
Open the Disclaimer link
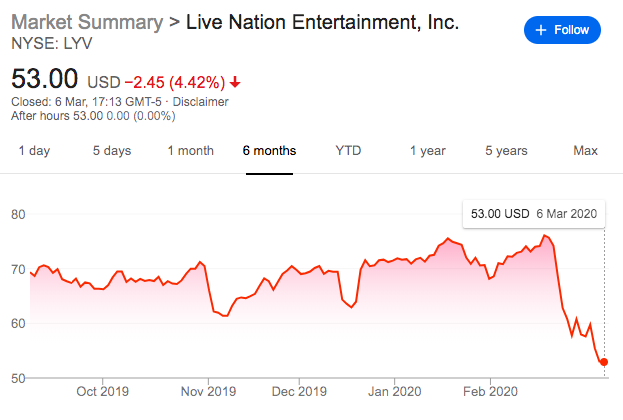tap(200, 101)
